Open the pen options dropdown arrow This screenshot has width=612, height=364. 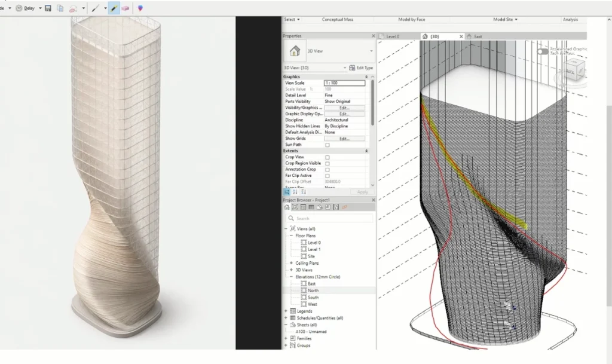coord(105,8)
